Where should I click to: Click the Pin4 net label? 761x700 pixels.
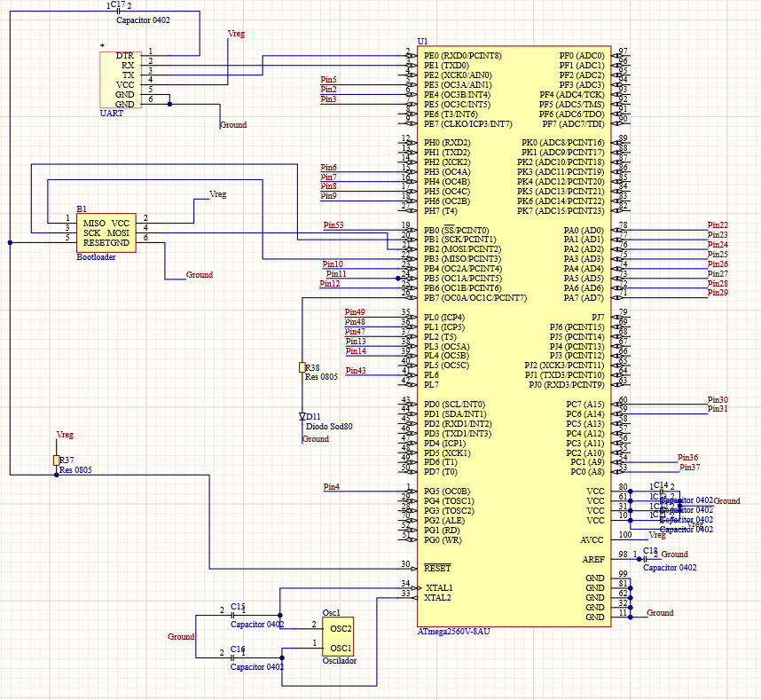332,486
